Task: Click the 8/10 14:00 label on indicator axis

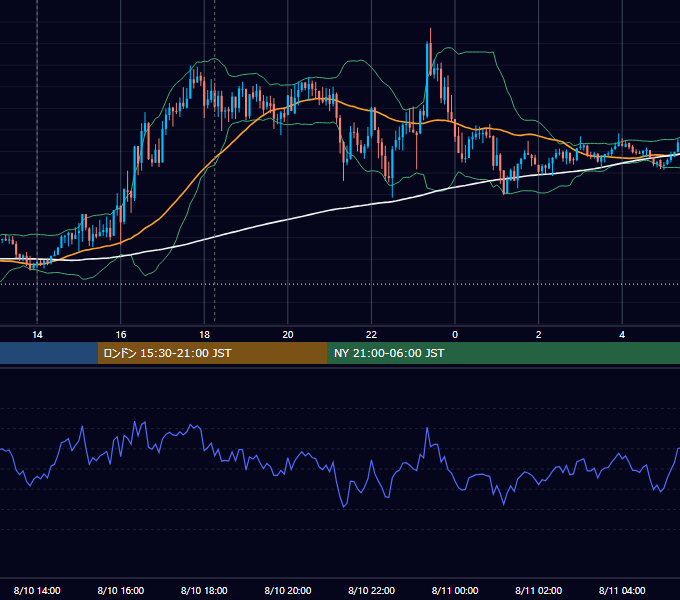Action: click(37, 590)
